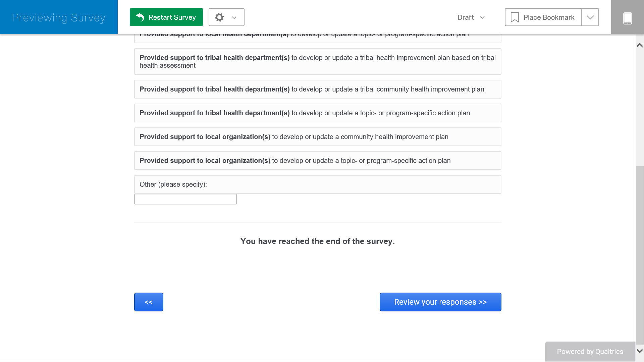Screen dimensions: 644x362
Task: Select tribal community health improvement plan option
Action: 317,89
